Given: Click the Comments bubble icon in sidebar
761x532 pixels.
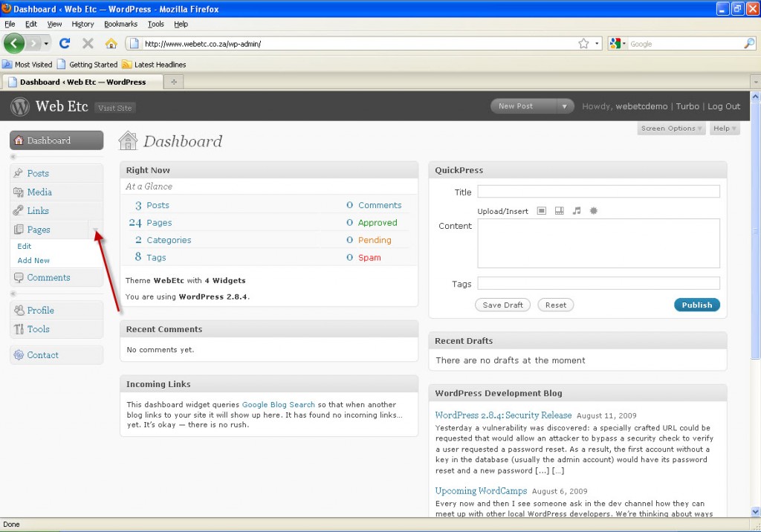Looking at the screenshot, I should tap(19, 277).
